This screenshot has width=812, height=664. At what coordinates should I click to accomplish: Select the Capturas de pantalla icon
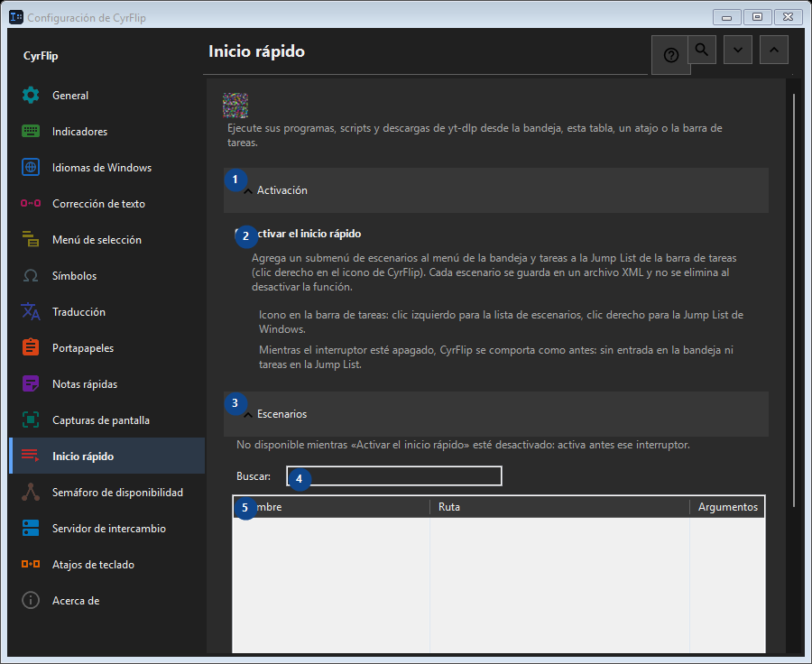point(31,420)
